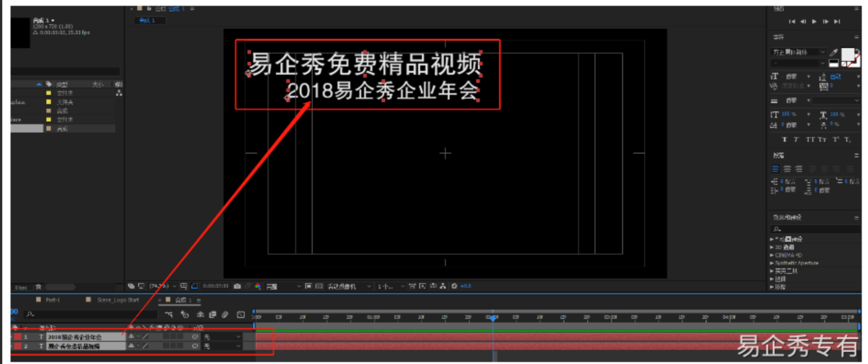Set black and white default colors swatch
The width and height of the screenshot is (868, 364).
pos(834,63)
